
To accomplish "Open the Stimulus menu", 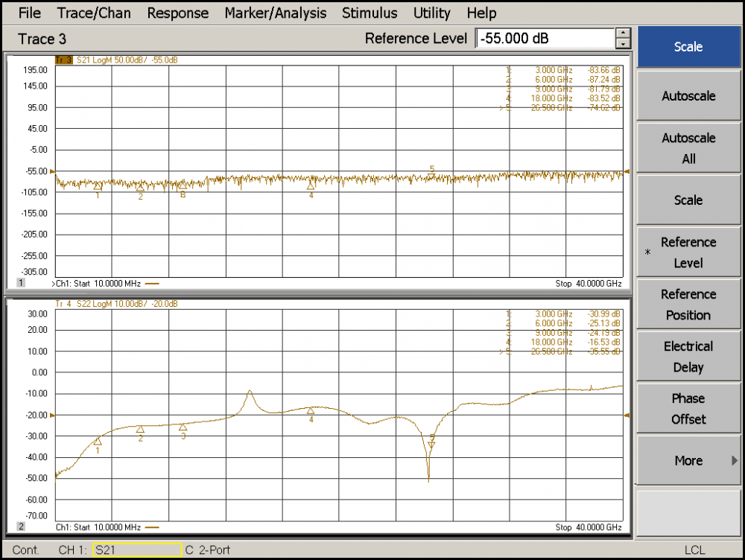I will tap(370, 13).
